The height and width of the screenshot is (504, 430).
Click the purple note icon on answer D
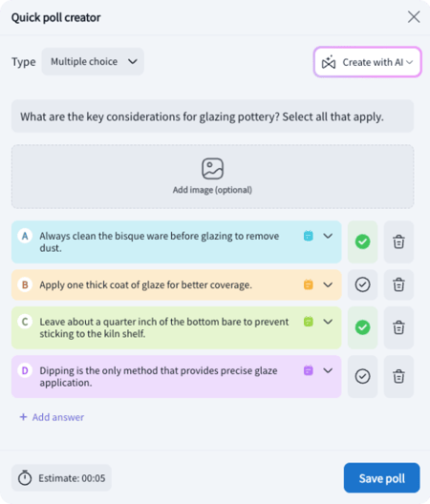click(x=309, y=370)
